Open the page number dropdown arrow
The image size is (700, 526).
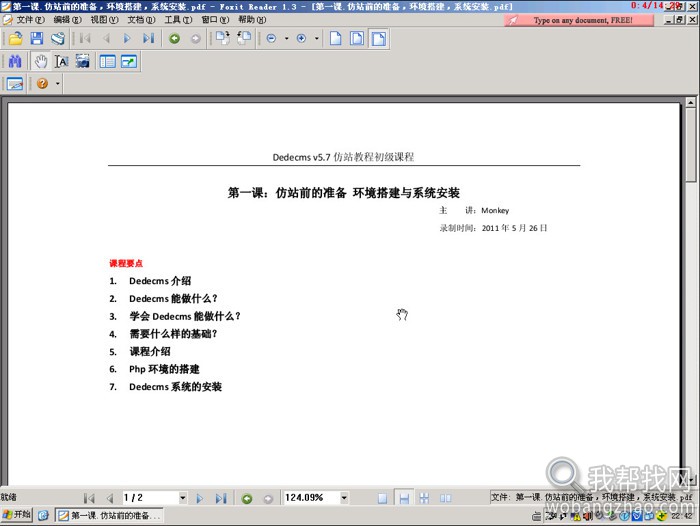pos(183,497)
